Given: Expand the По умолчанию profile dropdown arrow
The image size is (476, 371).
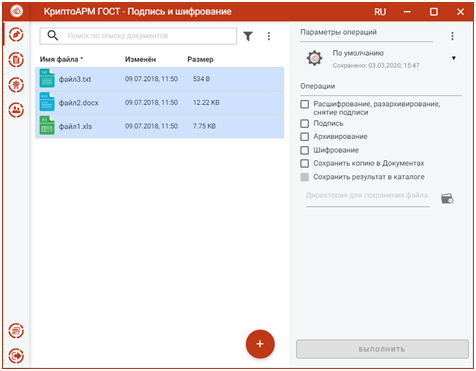Looking at the screenshot, I should (454, 58).
